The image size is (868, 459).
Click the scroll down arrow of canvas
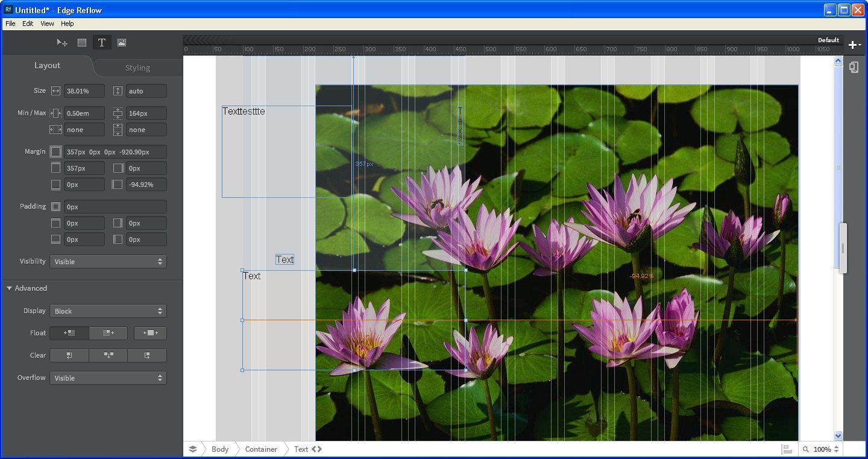click(x=838, y=435)
